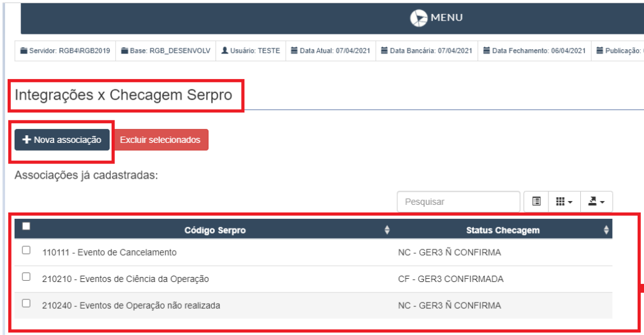Click the Pesquisar search field
Viewport: 644px width, 335px height.
pos(458,202)
